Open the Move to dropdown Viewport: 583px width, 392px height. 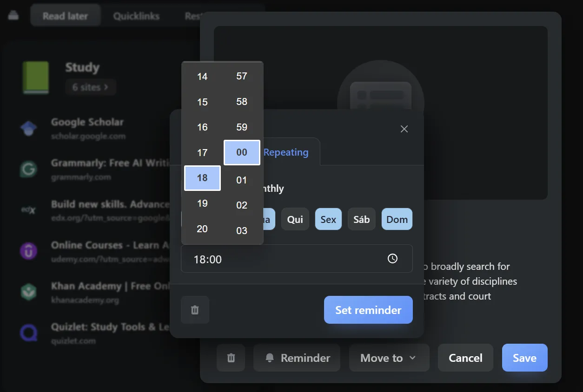coord(389,358)
